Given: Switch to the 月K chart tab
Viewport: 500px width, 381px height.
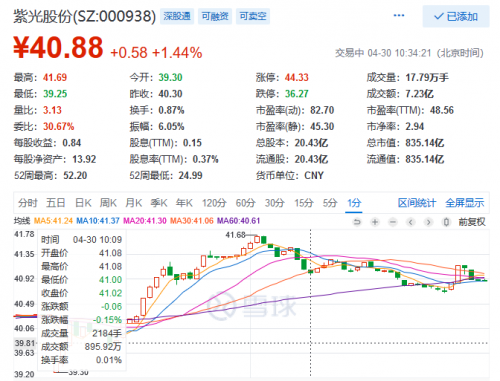Looking at the screenshot, I should point(134,203).
